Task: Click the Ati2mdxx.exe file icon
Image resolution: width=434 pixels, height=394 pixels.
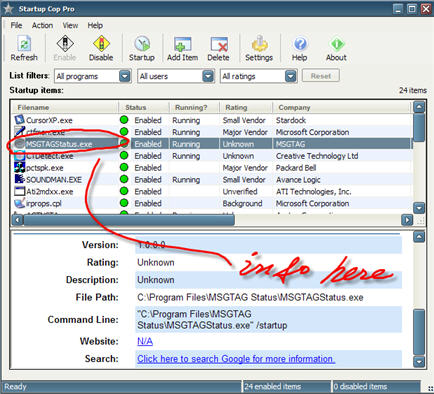Action: tap(20, 191)
